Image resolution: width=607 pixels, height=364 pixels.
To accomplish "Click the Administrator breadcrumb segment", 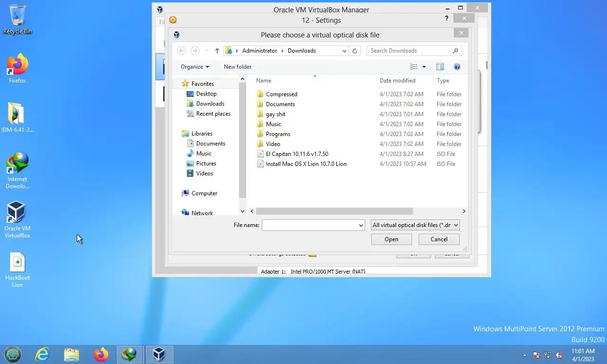I will point(259,51).
